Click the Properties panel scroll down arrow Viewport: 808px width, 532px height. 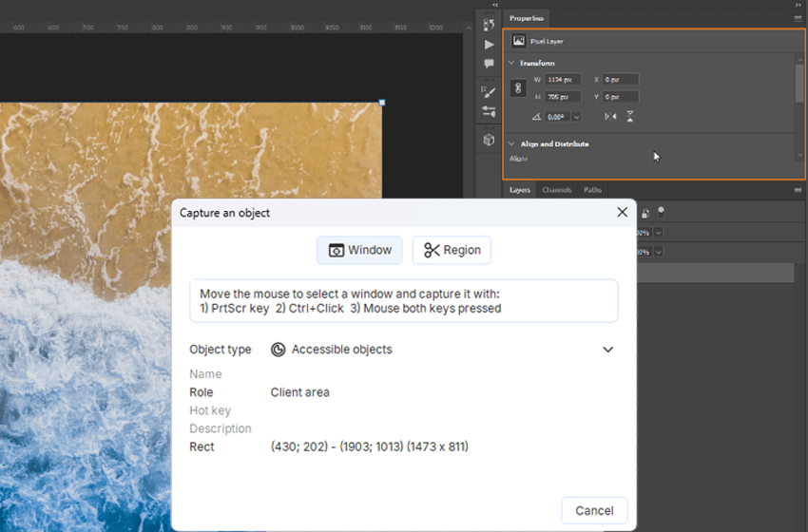[x=799, y=155]
